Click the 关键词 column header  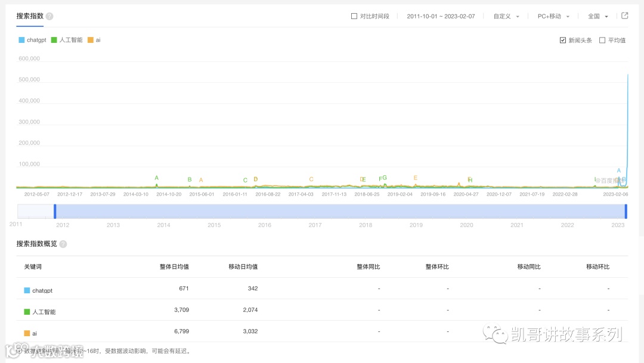[x=33, y=267]
